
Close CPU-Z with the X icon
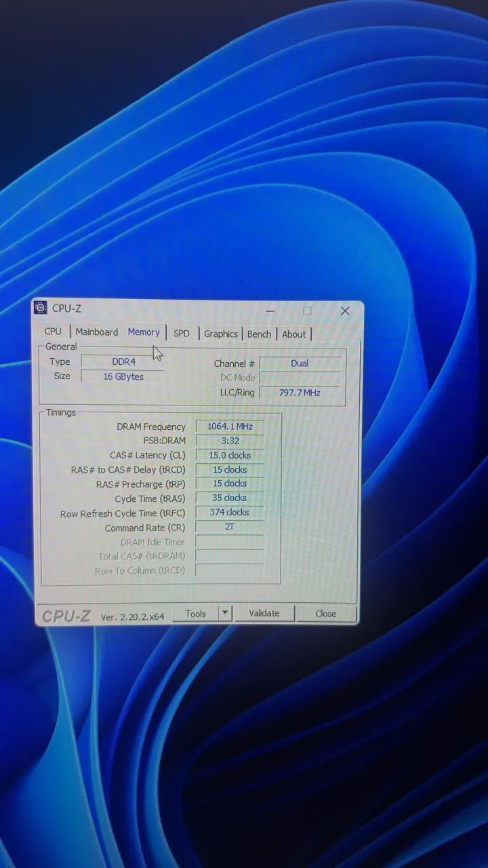pyautogui.click(x=345, y=311)
